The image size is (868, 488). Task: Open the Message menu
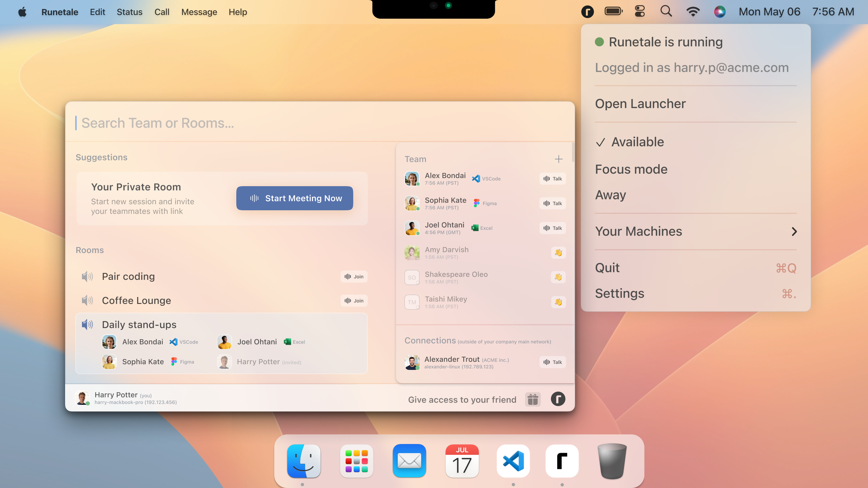199,12
